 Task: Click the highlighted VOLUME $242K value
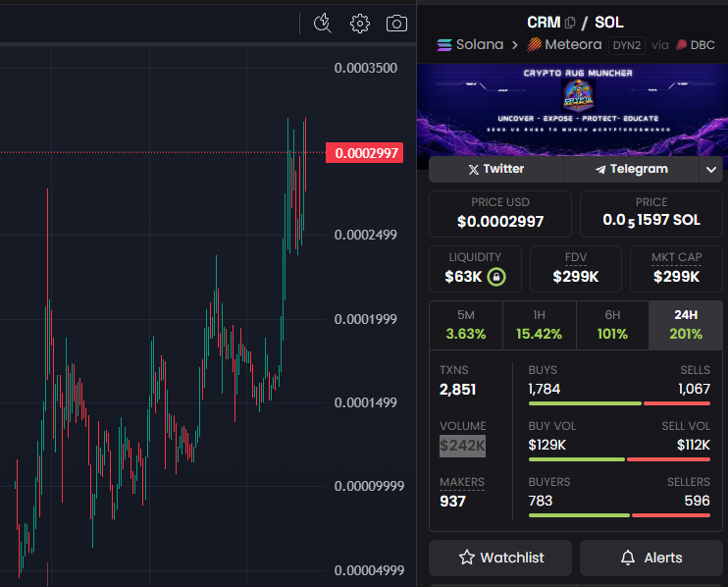pos(462,446)
